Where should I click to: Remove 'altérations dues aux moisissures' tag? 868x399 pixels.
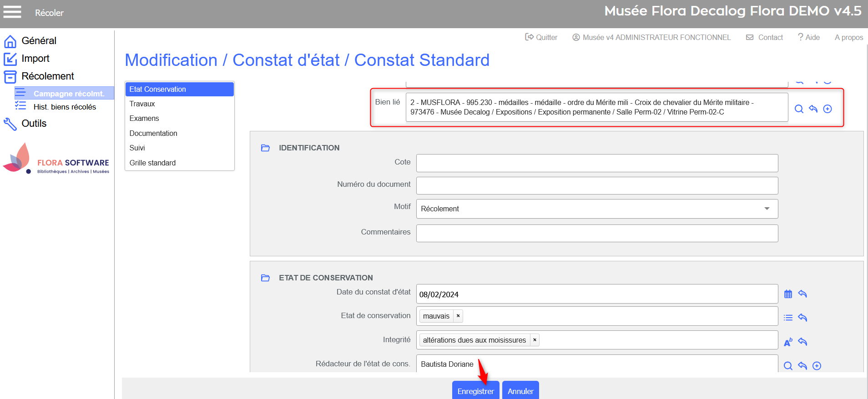(x=535, y=340)
